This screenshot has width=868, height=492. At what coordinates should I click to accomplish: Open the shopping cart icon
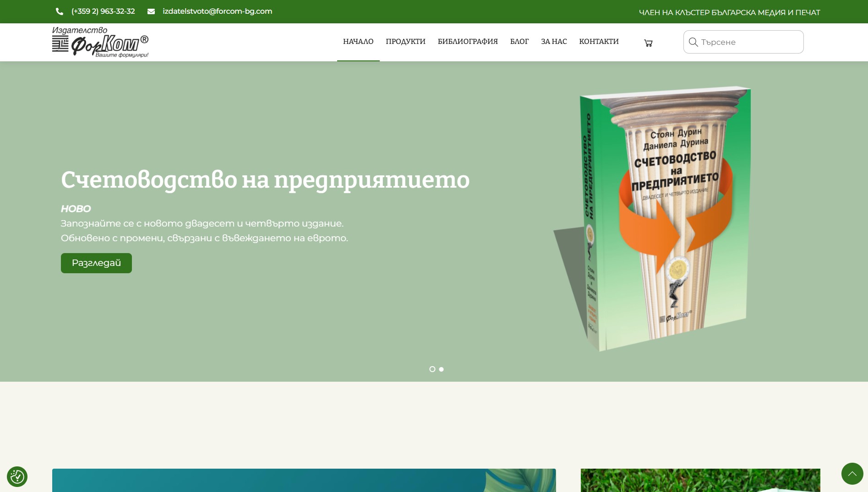click(648, 43)
